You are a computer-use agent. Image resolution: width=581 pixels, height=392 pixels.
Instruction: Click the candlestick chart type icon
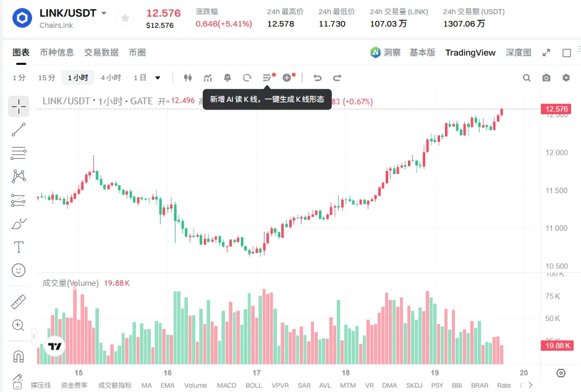[188, 78]
